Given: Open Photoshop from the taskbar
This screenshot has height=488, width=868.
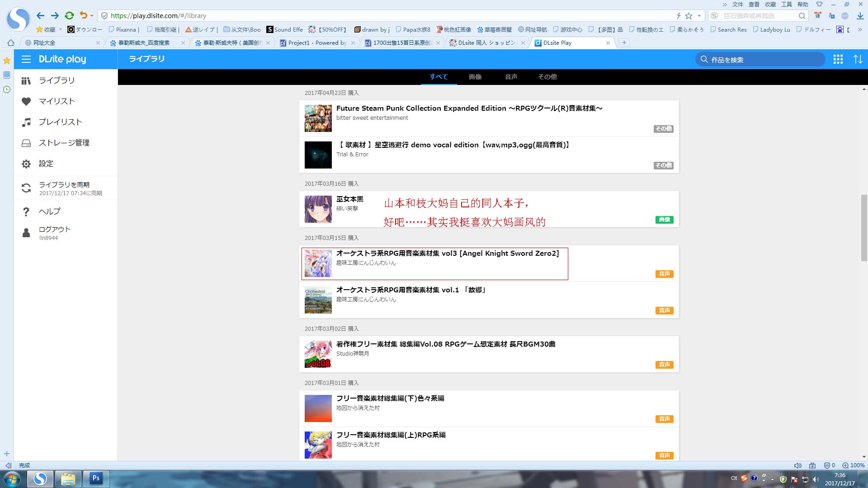Looking at the screenshot, I should click(x=96, y=478).
